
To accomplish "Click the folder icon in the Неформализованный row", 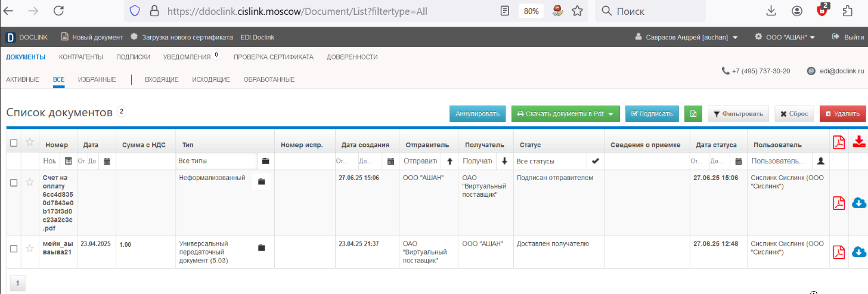I will pyautogui.click(x=261, y=181).
